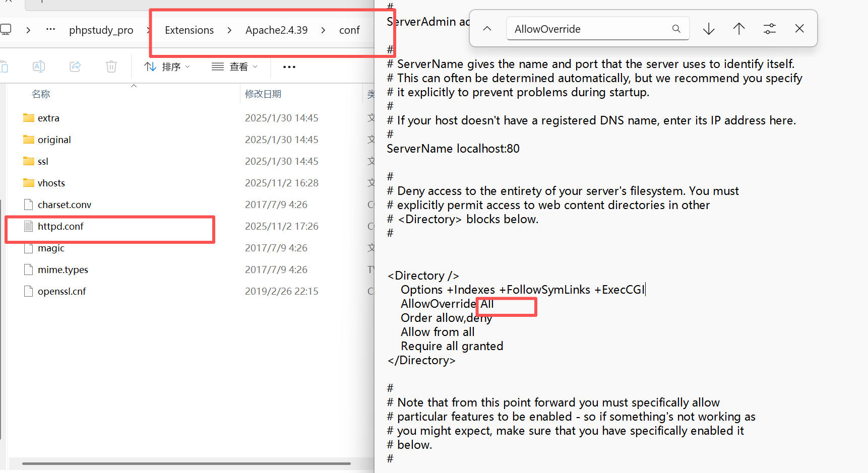Select openssl.cnf file
The image size is (868, 473).
click(61, 291)
